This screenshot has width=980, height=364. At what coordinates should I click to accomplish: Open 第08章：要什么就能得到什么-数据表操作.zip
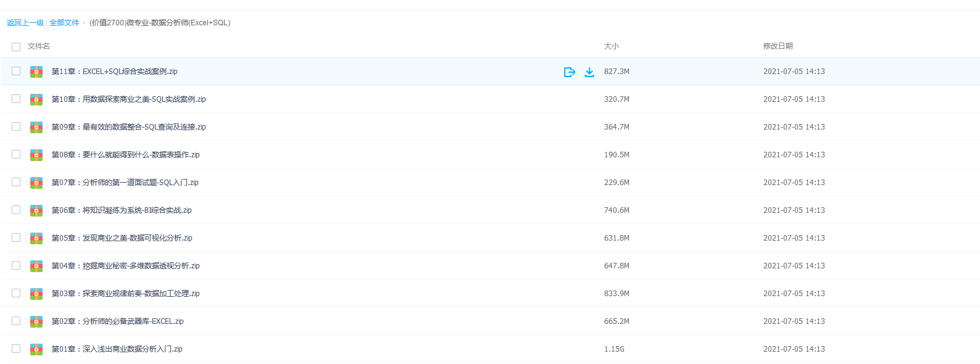tap(126, 155)
